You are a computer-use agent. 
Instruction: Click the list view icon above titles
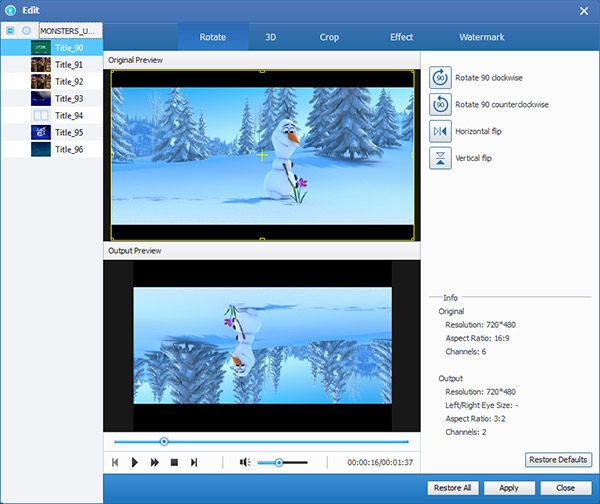10,31
